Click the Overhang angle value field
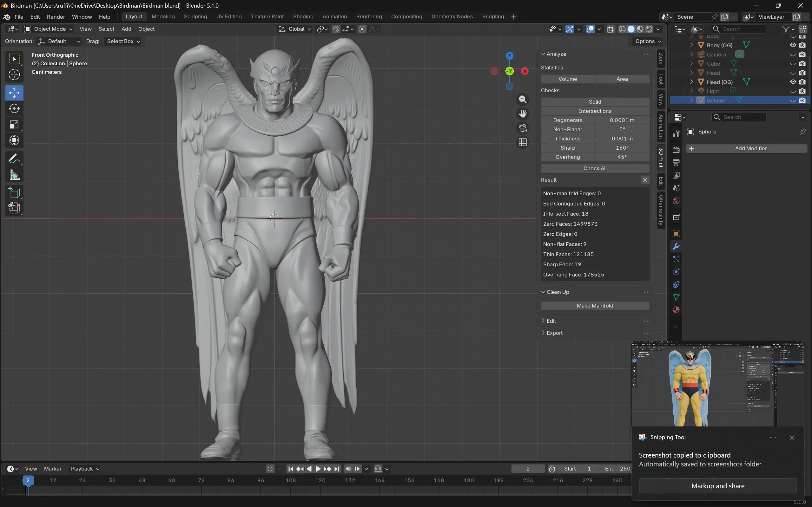 [622, 157]
